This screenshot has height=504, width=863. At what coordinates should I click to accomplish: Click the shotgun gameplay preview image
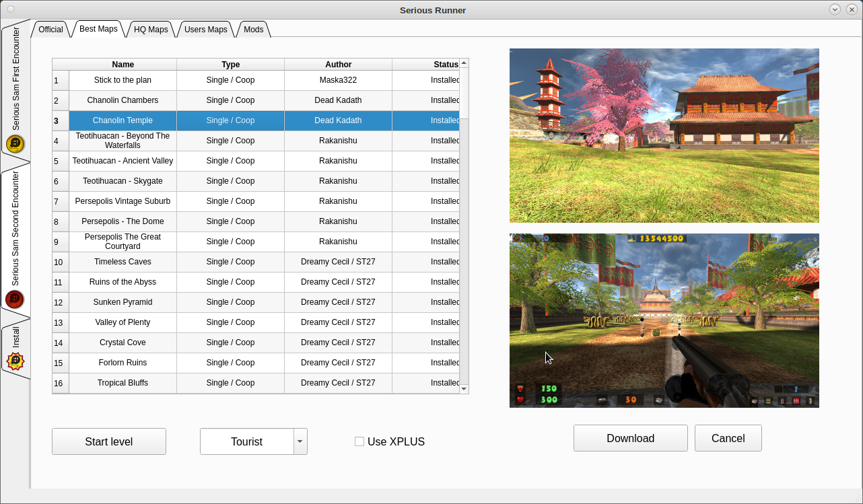664,320
